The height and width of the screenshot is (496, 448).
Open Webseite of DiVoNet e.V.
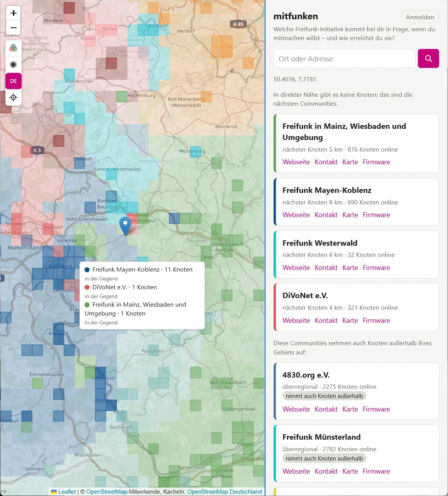click(x=296, y=321)
